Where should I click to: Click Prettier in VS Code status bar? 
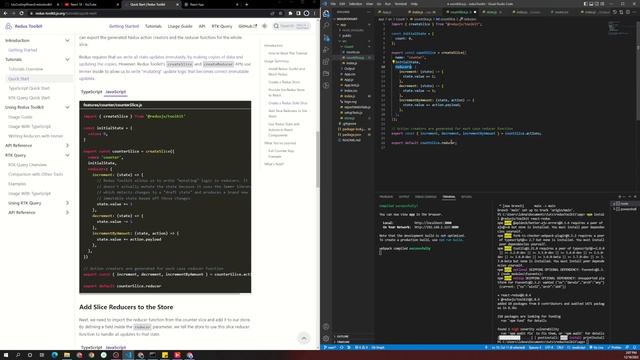pos(616,347)
